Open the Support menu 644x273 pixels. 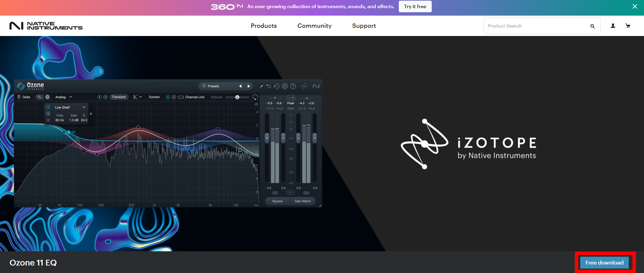point(364,26)
